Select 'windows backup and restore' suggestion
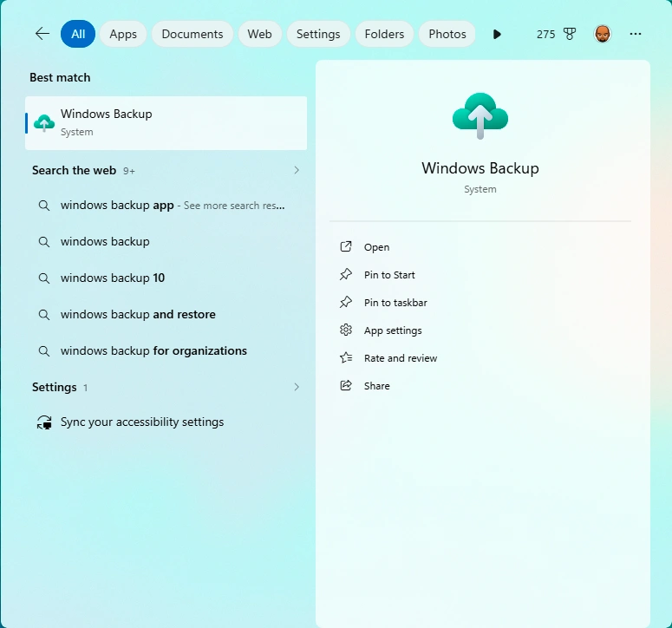Screen dimensions: 672x628 166,315
